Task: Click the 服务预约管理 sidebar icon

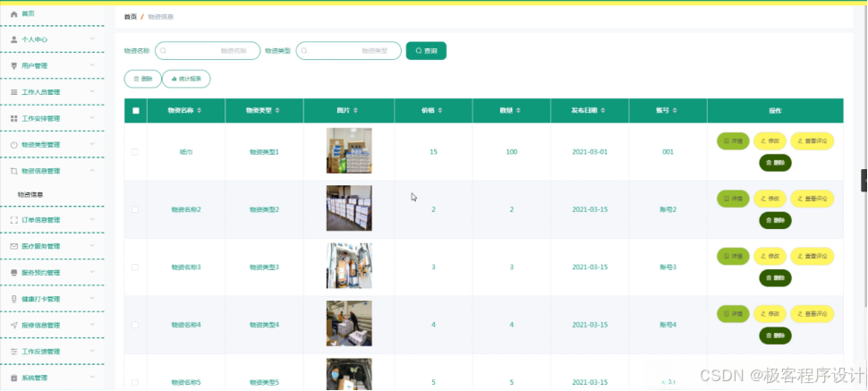Action: 14,273
